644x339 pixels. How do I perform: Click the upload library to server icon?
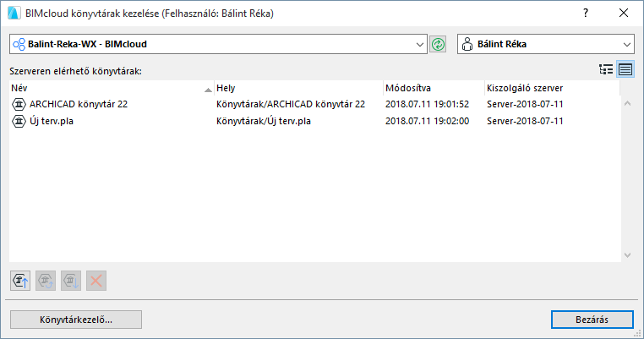point(20,281)
